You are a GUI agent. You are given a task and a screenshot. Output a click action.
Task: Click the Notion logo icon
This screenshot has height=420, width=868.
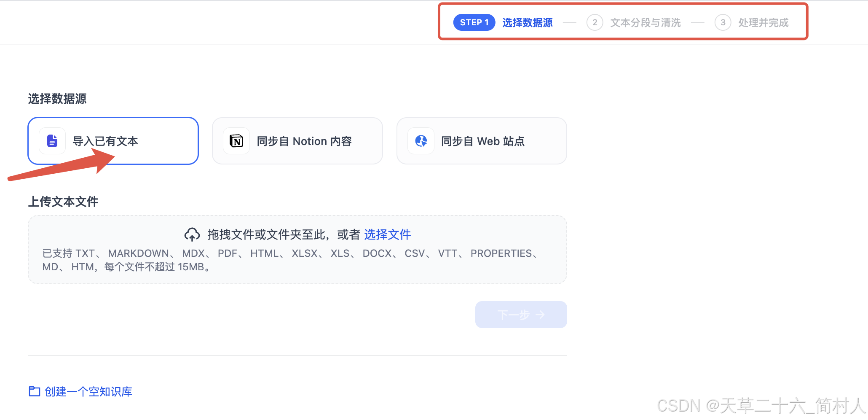[x=236, y=141]
